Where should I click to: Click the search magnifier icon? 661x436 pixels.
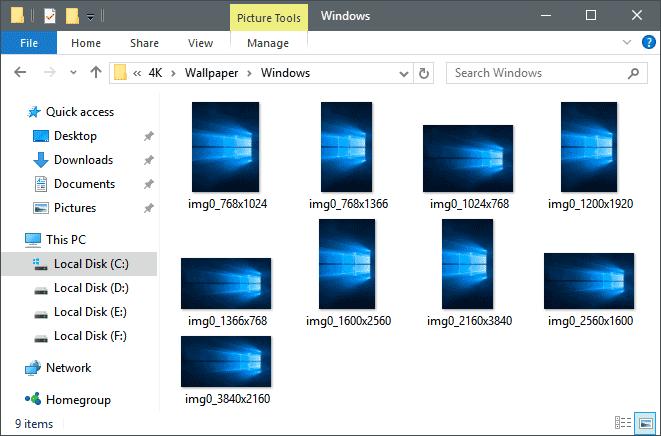coord(634,73)
